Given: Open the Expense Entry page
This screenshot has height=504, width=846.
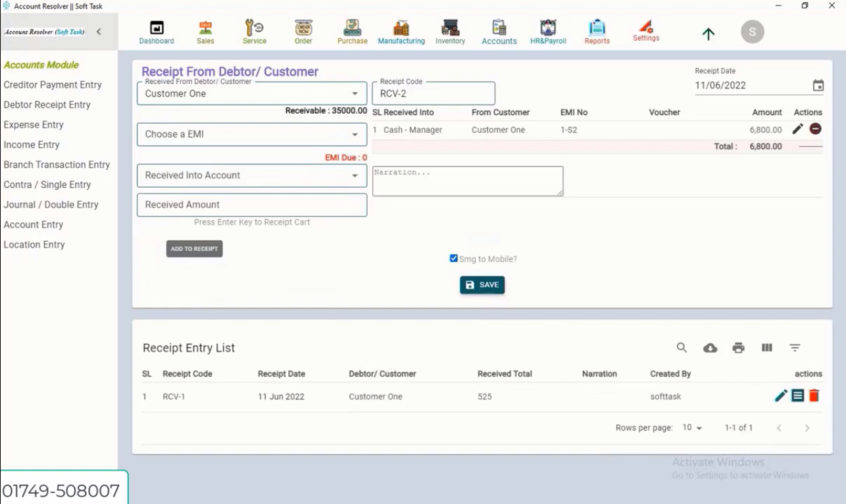Looking at the screenshot, I should click(x=34, y=124).
